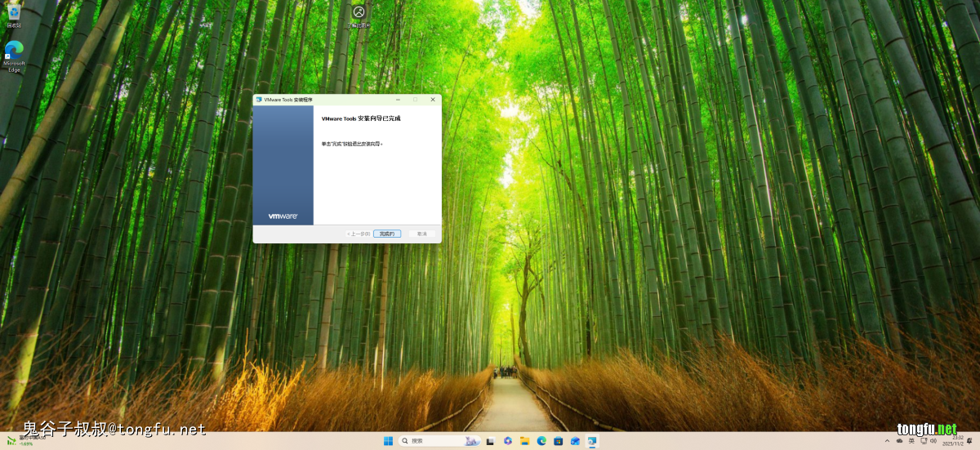
Task: Open Outlook mail app from the taskbar
Action: [576, 441]
